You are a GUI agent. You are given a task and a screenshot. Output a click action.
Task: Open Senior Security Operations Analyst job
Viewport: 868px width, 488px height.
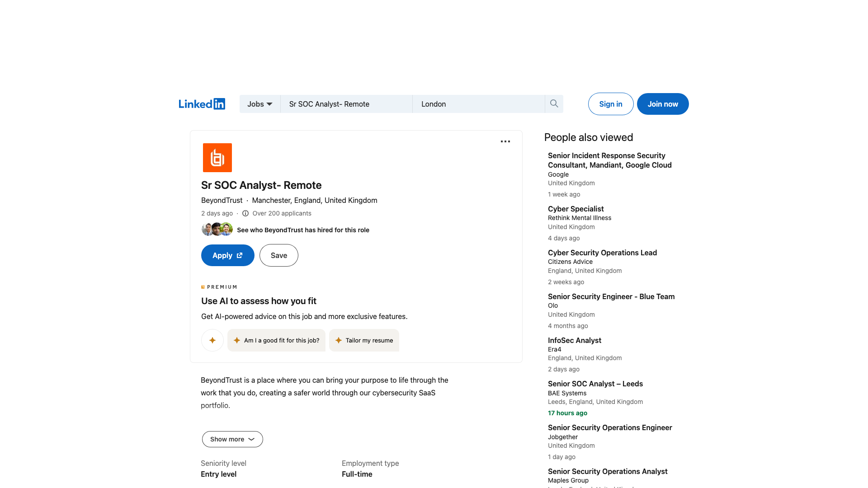click(608, 471)
